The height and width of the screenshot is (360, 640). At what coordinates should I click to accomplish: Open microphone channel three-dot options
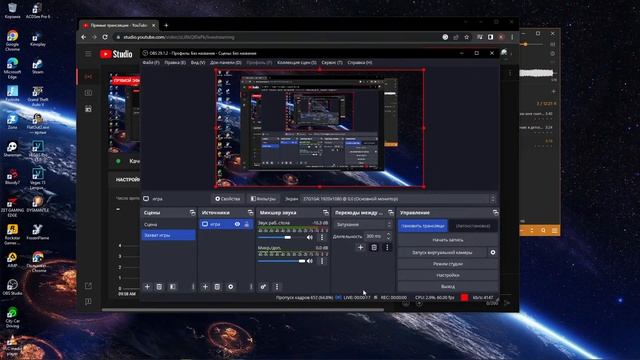[x=322, y=261]
